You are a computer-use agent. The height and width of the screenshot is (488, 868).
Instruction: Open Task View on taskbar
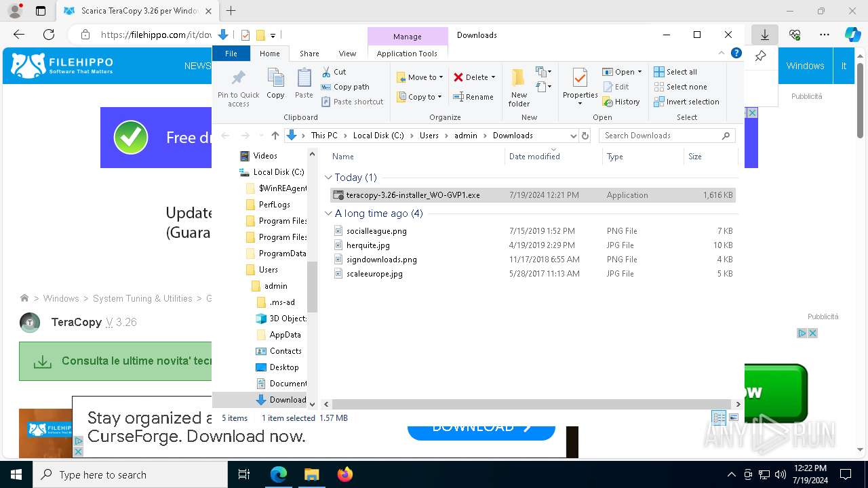point(244,474)
